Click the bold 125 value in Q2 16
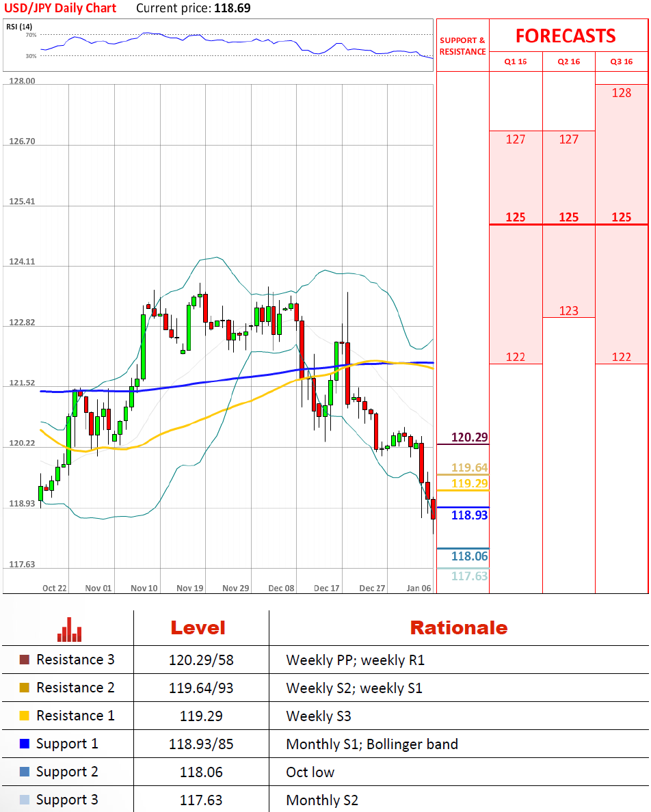Image resolution: width=651 pixels, height=812 pixels. 569,217
